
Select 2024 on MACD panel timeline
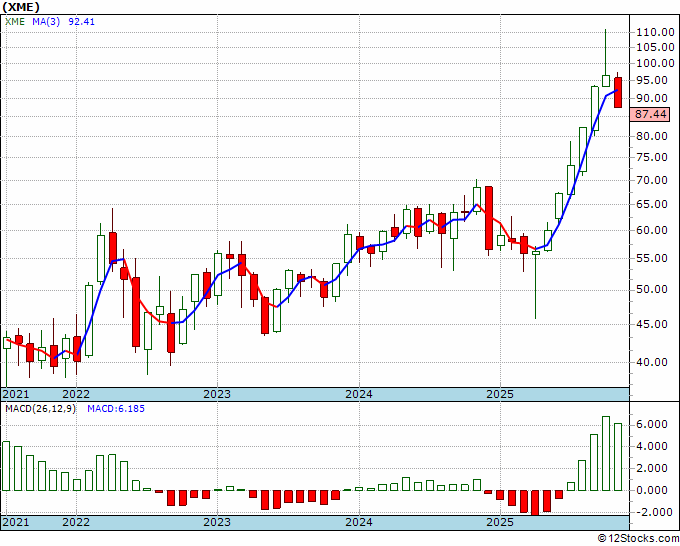[x=359, y=522]
